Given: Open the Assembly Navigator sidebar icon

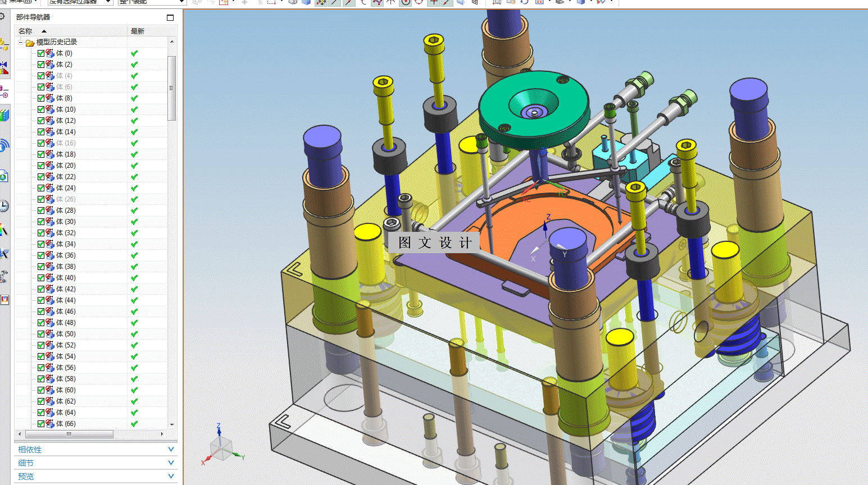Looking at the screenshot, I should coord(4,45).
